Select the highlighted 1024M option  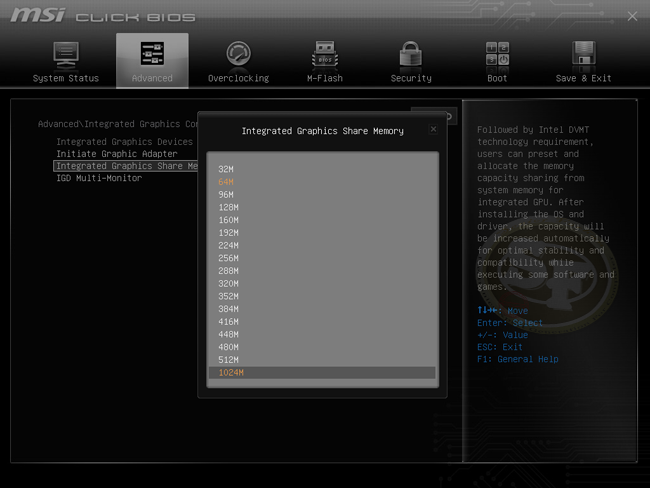[x=322, y=373]
